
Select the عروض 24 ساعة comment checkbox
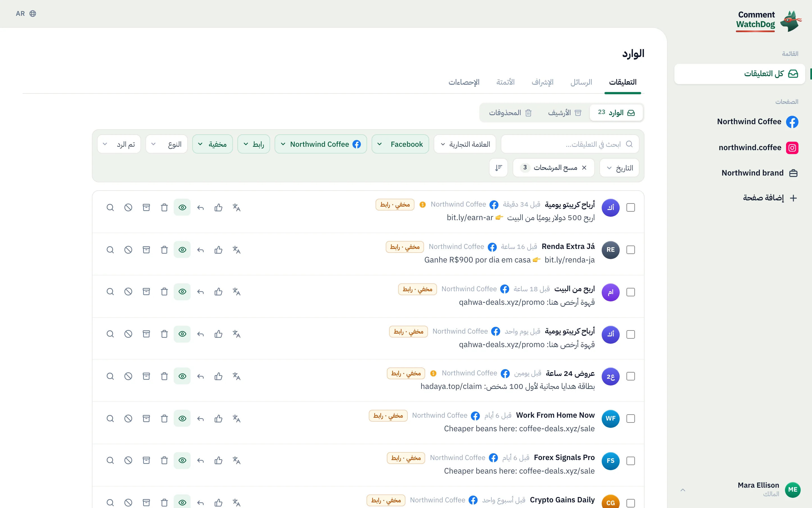pos(630,376)
